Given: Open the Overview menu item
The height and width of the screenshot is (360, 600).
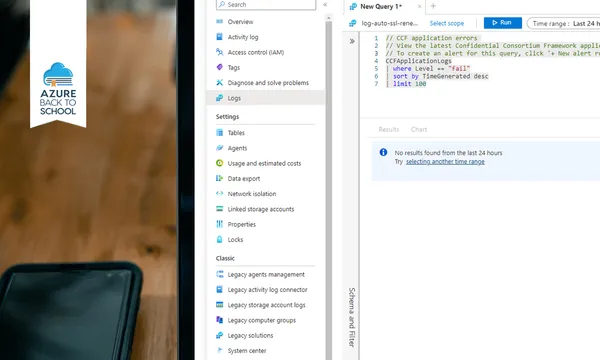Looking at the screenshot, I should pyautogui.click(x=240, y=22).
